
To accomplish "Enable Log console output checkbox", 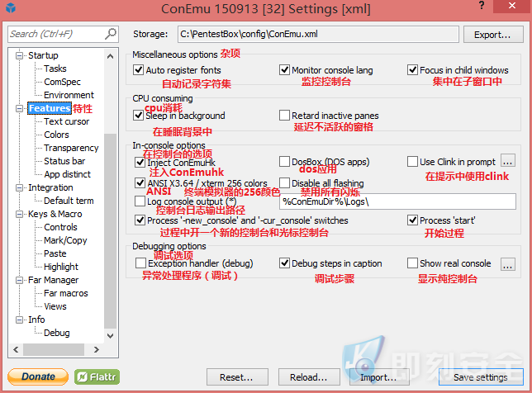I will click(x=140, y=201).
